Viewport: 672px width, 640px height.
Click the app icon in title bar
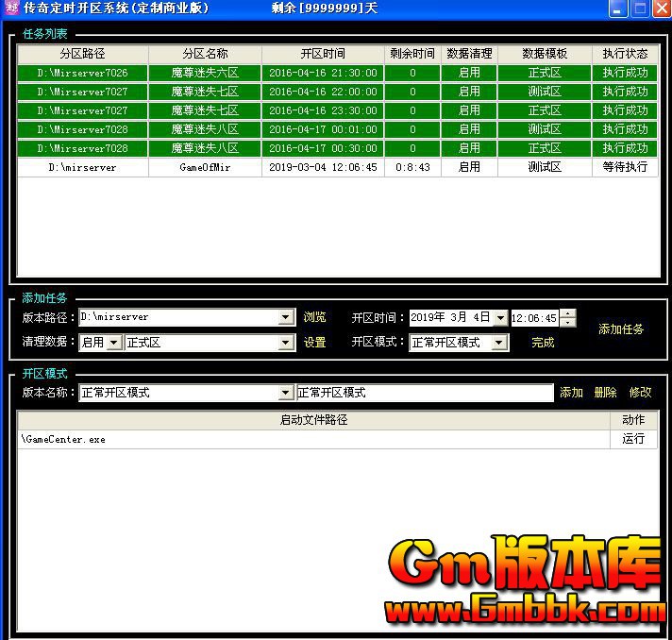point(12,9)
